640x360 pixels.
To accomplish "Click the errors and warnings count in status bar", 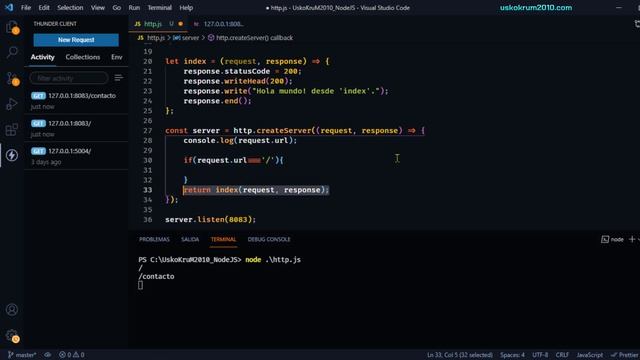I will click(71, 355).
